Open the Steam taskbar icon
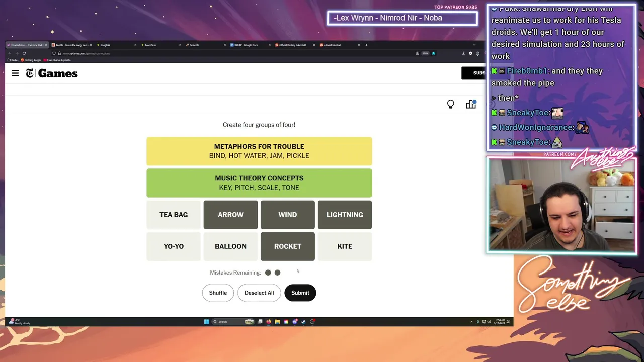Viewport: 644px width, 362px height. pyautogui.click(x=303, y=322)
